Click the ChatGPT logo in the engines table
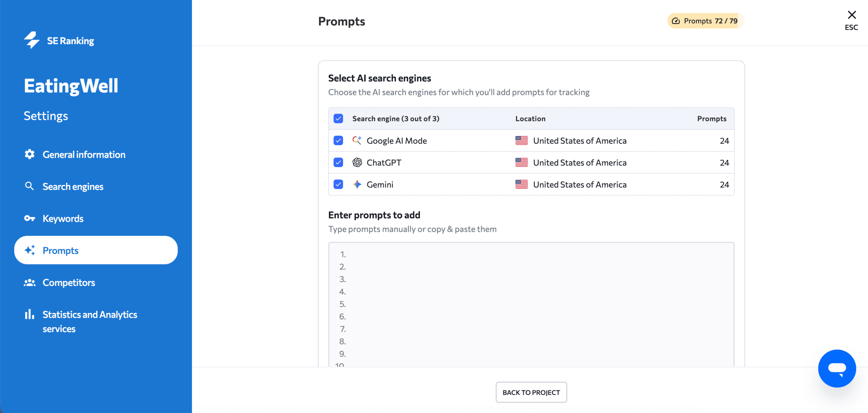 pyautogui.click(x=357, y=162)
